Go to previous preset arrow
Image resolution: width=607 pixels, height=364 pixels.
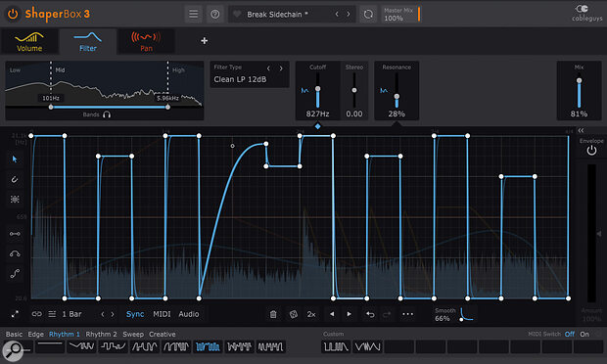[x=337, y=14]
